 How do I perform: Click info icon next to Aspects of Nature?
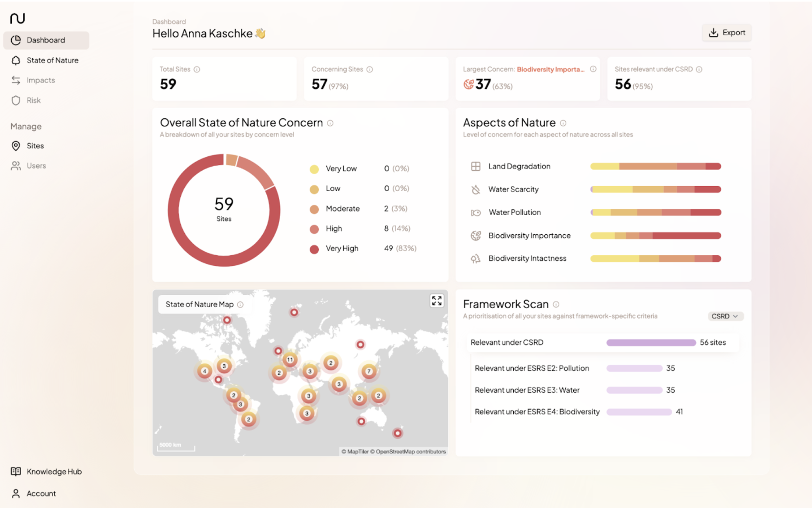[x=563, y=123]
